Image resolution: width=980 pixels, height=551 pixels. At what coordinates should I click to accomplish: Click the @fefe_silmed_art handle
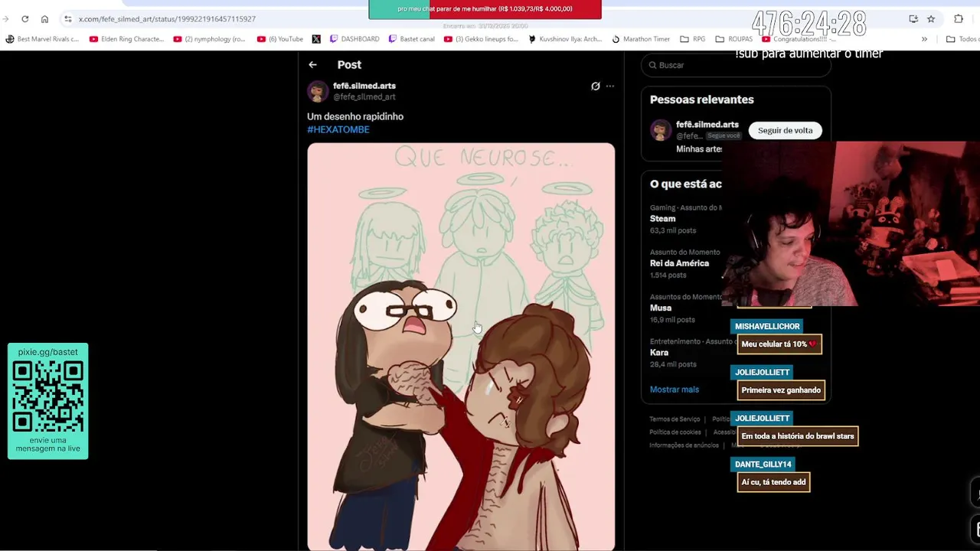pos(364,97)
